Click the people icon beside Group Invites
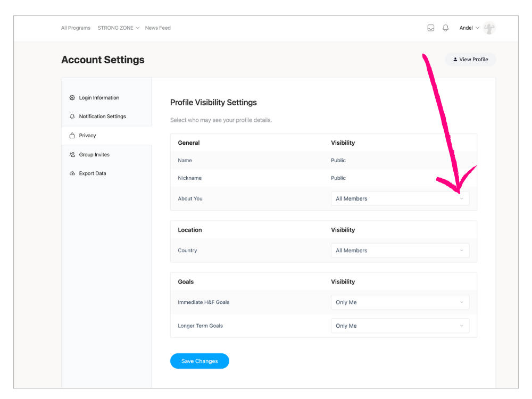This screenshot has height=399, width=532. click(72, 155)
